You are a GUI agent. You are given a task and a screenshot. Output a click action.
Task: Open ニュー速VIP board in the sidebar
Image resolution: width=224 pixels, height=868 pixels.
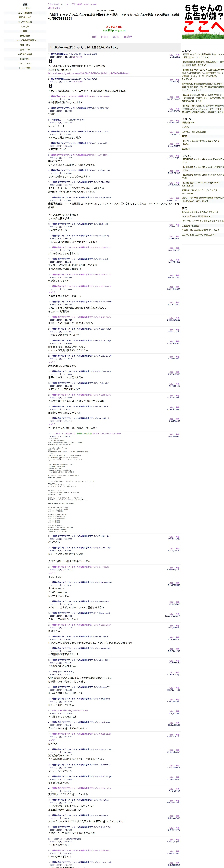pyautogui.click(x=25, y=8)
